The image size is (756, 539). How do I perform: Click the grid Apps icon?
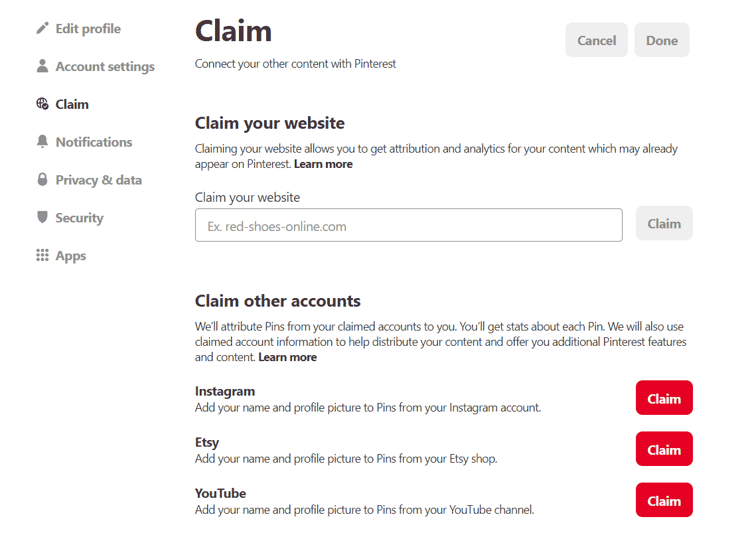pyautogui.click(x=42, y=256)
